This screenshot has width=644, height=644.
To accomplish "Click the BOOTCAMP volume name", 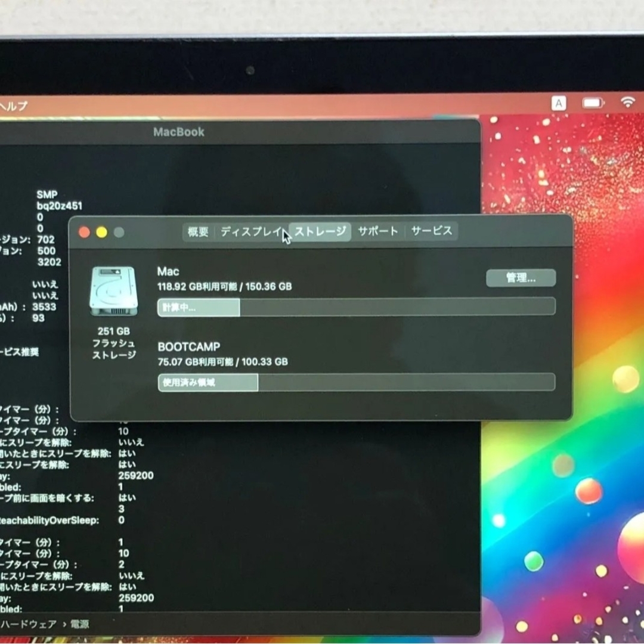I will click(189, 347).
